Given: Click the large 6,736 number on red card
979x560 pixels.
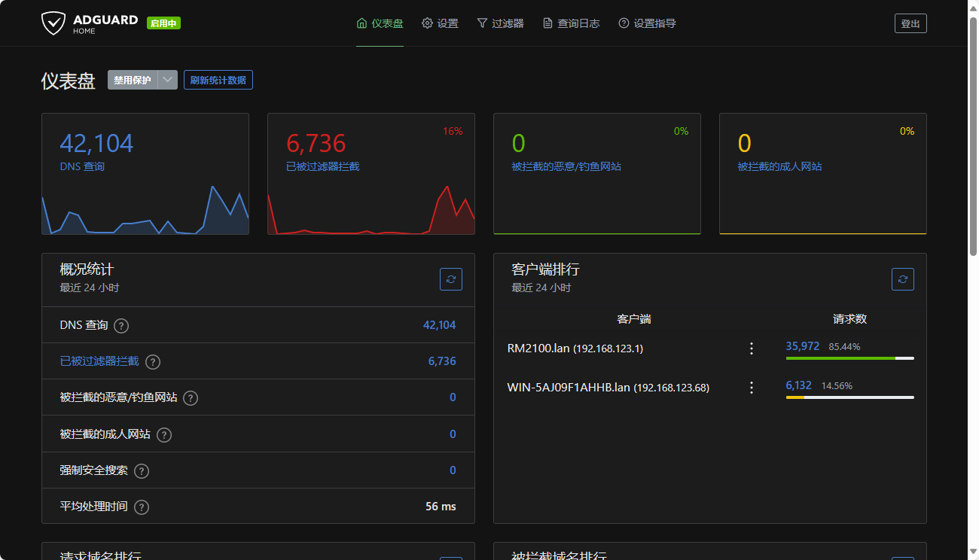Looking at the screenshot, I should [316, 143].
